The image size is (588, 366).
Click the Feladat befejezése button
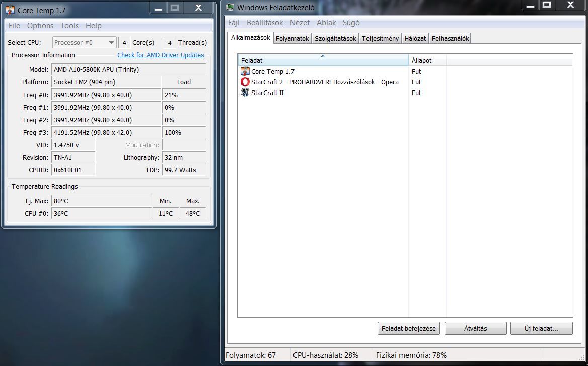point(408,328)
